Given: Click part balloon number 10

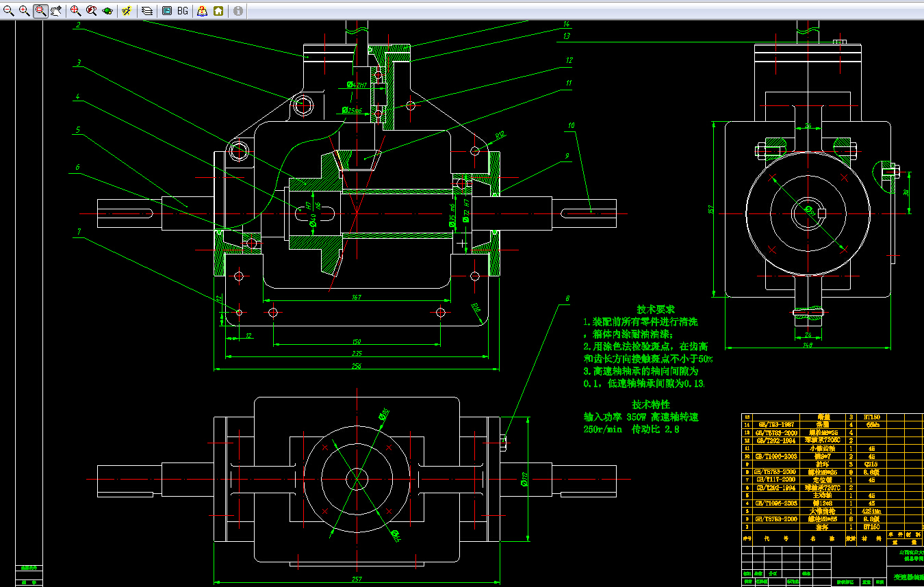Looking at the screenshot, I should click(x=572, y=125).
